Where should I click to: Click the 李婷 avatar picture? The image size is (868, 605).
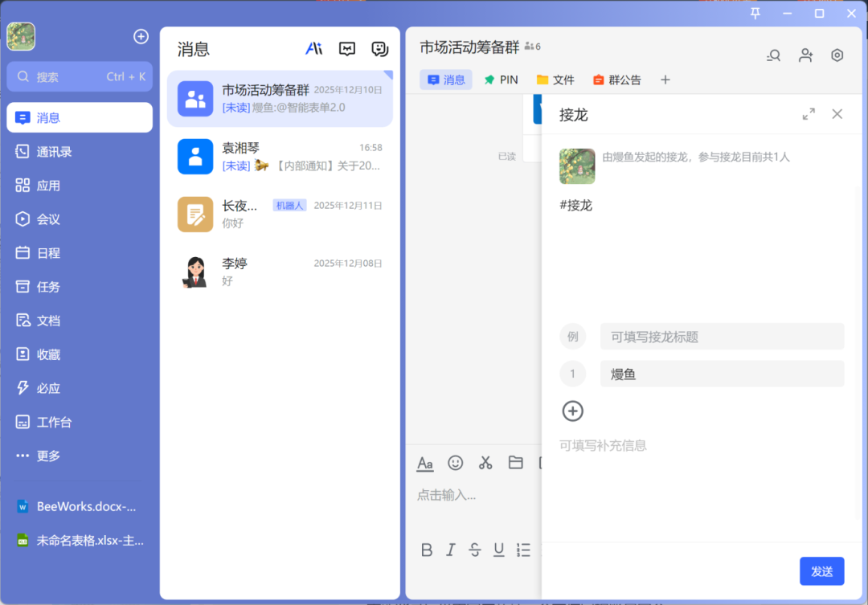click(195, 272)
